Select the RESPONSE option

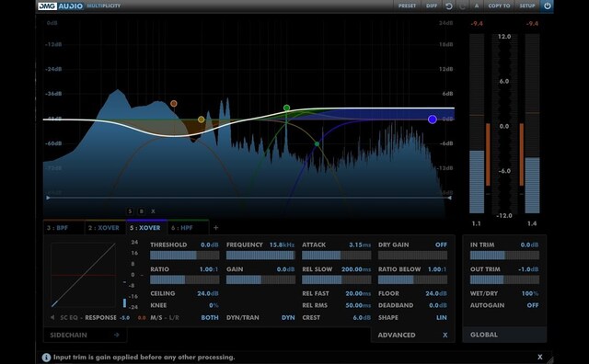tap(100, 317)
